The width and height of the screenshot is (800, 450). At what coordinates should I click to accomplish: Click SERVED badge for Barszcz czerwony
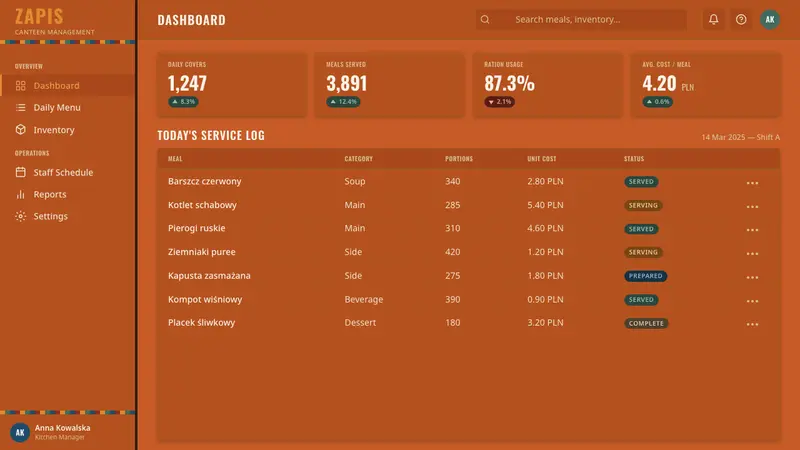tap(641, 182)
